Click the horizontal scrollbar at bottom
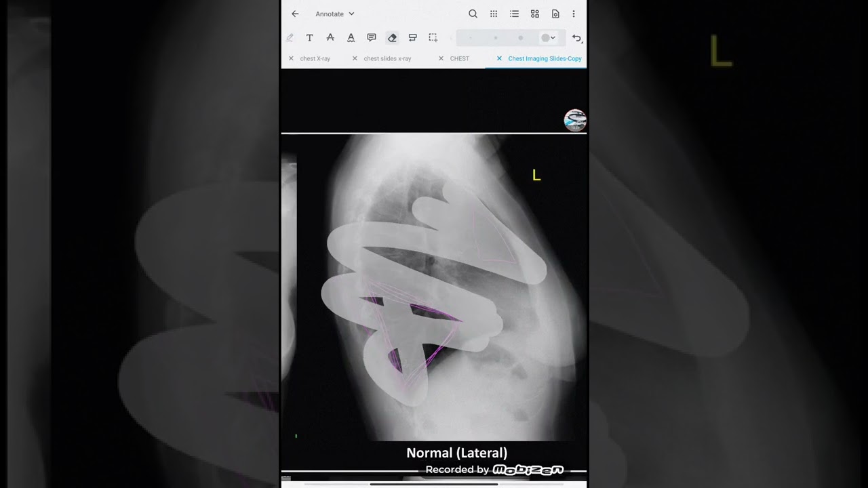Screen dimensions: 868x488 [x=434, y=484]
